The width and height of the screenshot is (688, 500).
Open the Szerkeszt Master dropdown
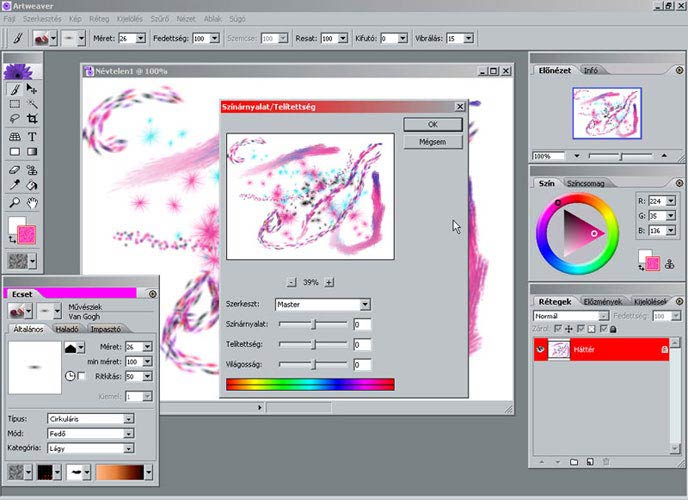coord(364,304)
